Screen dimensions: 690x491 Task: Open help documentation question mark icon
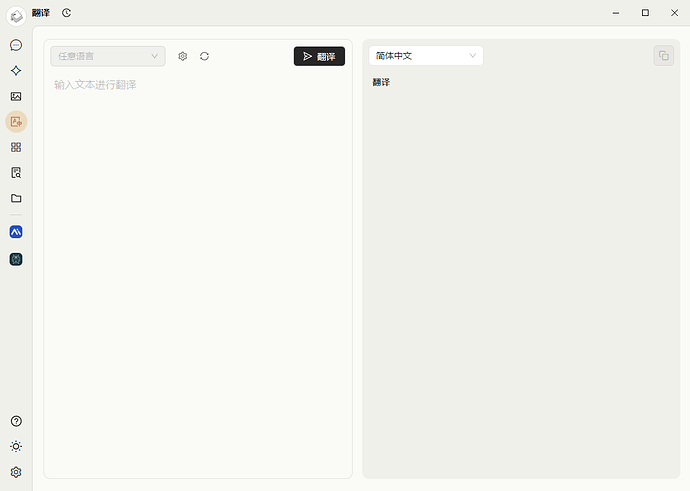[16, 421]
